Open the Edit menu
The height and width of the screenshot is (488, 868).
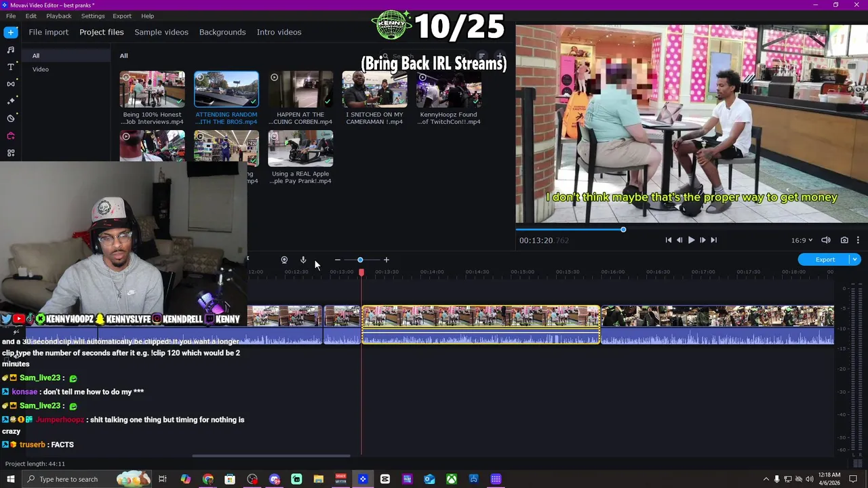click(x=31, y=16)
